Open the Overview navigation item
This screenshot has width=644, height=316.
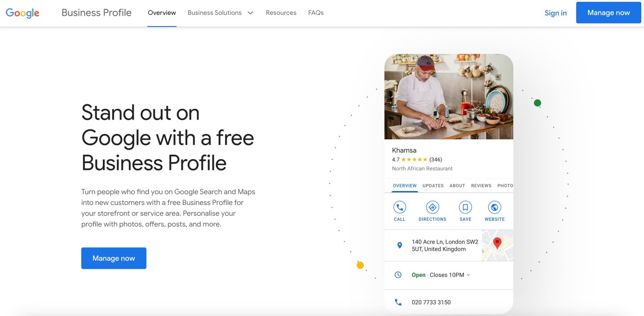click(x=162, y=13)
